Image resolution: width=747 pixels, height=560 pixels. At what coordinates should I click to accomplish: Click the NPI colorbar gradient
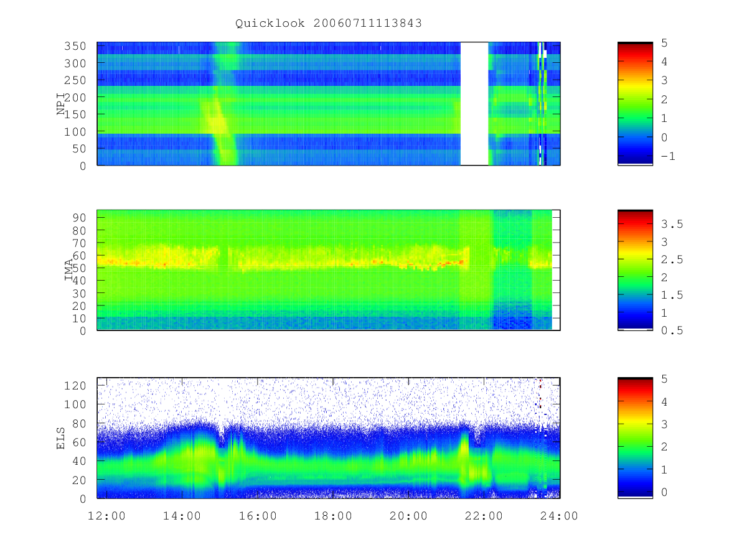point(635,103)
